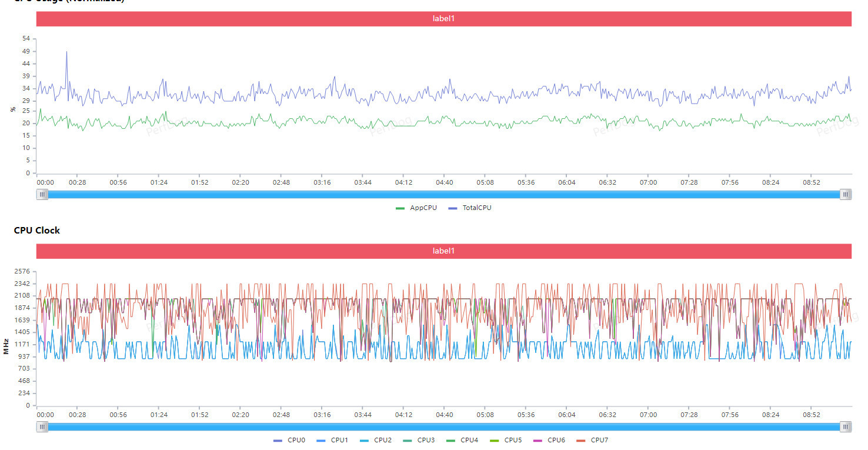Toggle CPU3 series in clock legend
The width and height of the screenshot is (868, 450).
pos(419,440)
